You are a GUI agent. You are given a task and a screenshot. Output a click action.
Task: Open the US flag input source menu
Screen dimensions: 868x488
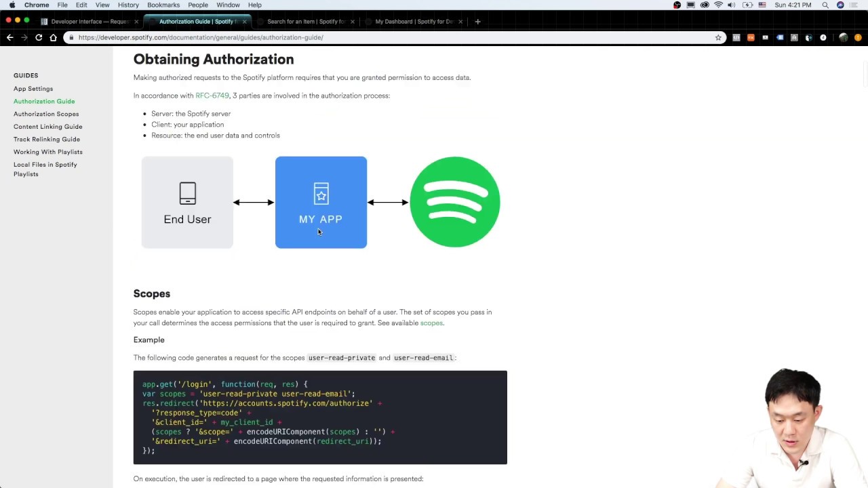coord(762,5)
